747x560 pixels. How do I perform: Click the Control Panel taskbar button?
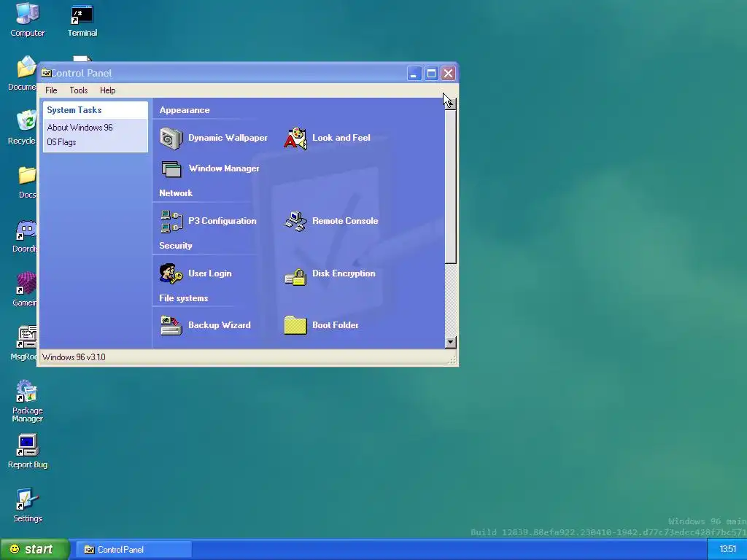click(x=134, y=550)
